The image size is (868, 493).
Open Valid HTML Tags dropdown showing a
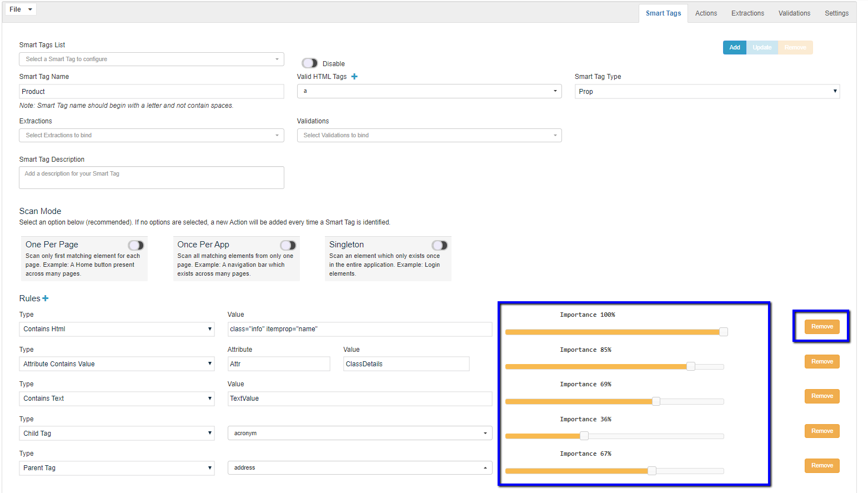[x=429, y=91]
